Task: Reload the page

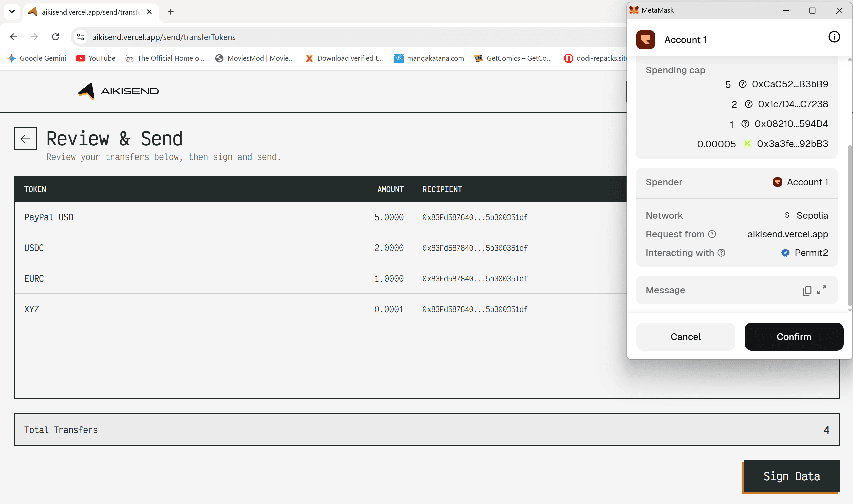Action: coord(55,37)
